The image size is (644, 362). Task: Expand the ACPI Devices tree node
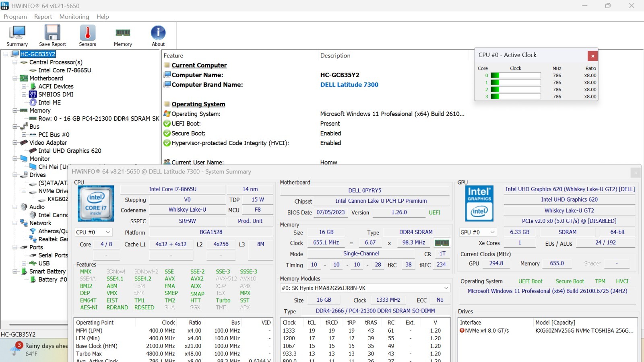[x=24, y=86]
